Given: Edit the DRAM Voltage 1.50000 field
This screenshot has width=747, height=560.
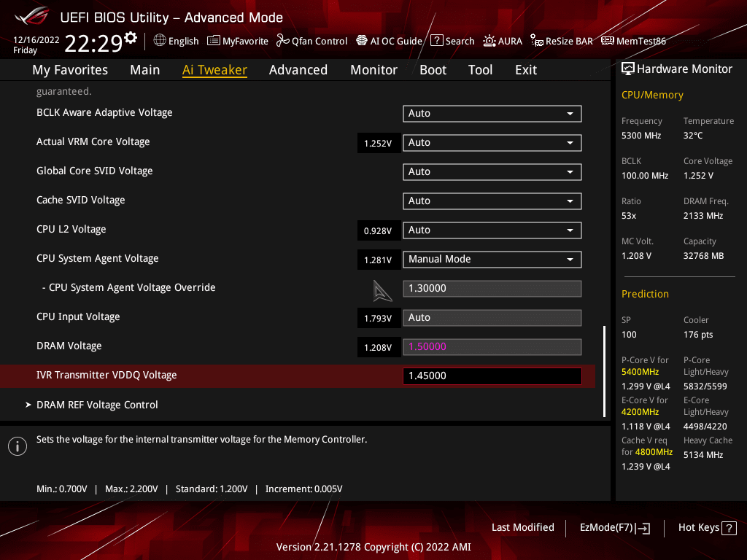Looking at the screenshot, I should pyautogui.click(x=492, y=346).
